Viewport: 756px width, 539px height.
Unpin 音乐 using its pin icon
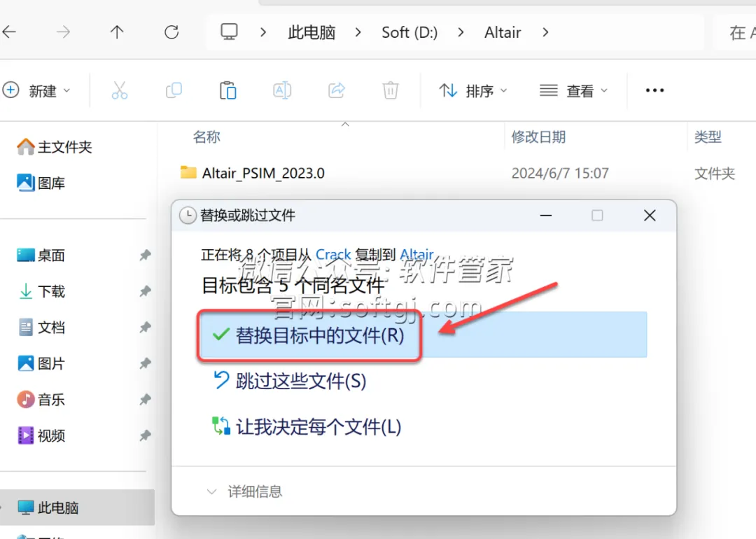coord(145,399)
